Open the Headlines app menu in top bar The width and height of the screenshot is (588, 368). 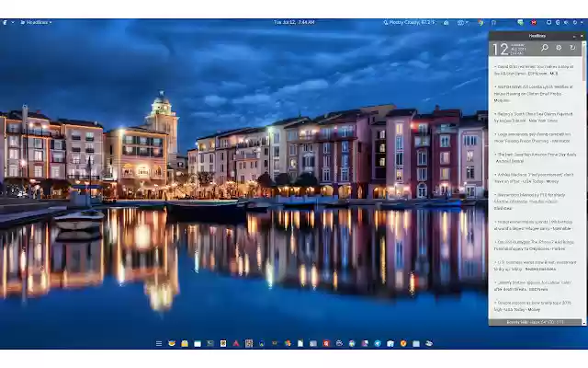click(x=36, y=22)
